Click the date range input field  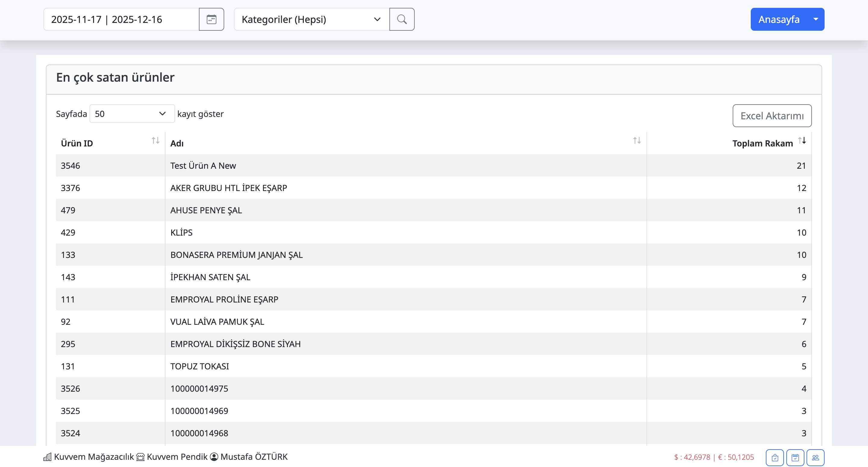pos(121,19)
